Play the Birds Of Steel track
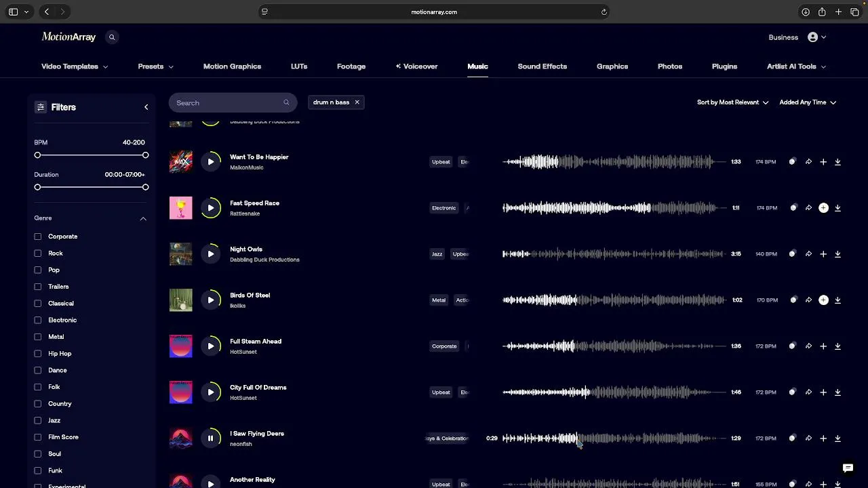The image size is (868, 488). point(210,300)
